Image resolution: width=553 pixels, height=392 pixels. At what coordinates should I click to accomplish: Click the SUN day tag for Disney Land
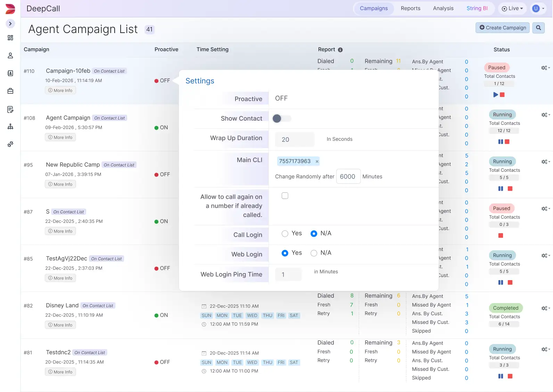206,316
